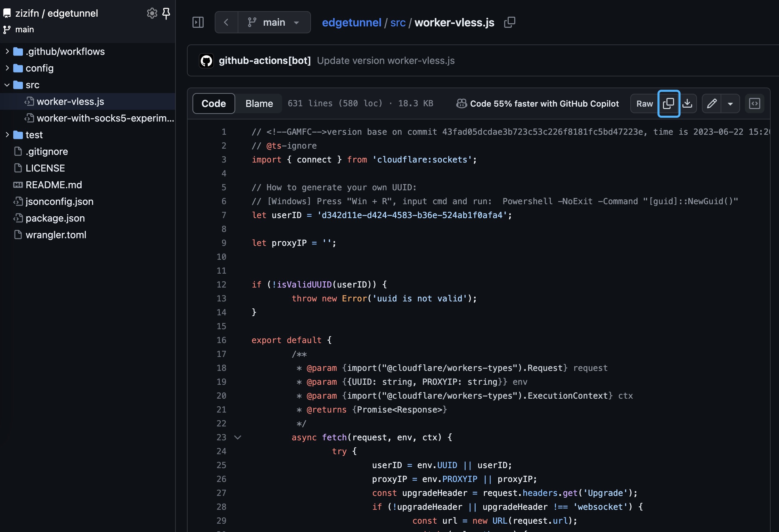Viewport: 779px width, 532px height.
Task: Collapse the file tree side panel
Action: 198,22
